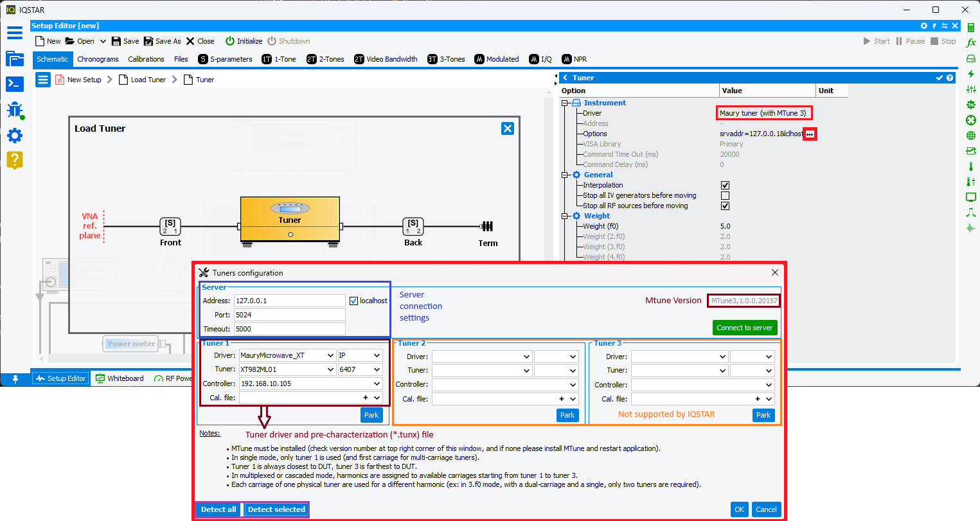Park Tuner 1

pyautogui.click(x=371, y=415)
